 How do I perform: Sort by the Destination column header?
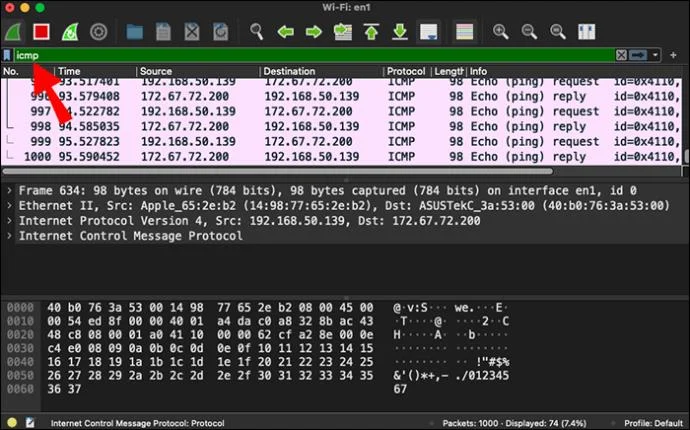[322, 71]
